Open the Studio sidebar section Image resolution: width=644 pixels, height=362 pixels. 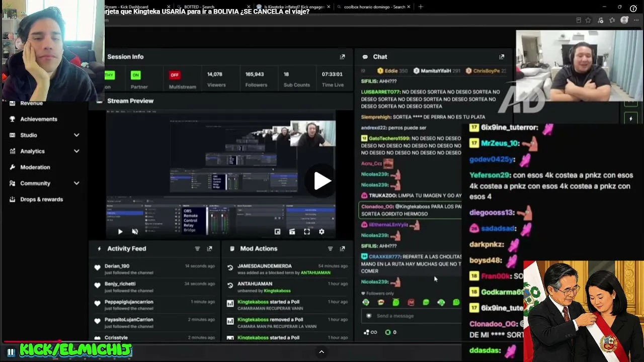coord(29,135)
